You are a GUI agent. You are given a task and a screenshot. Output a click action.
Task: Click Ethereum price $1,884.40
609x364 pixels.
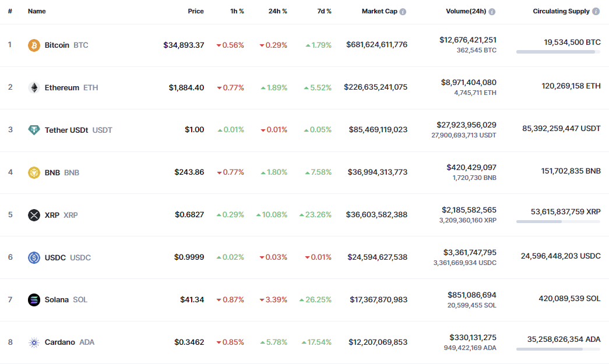[x=186, y=88]
